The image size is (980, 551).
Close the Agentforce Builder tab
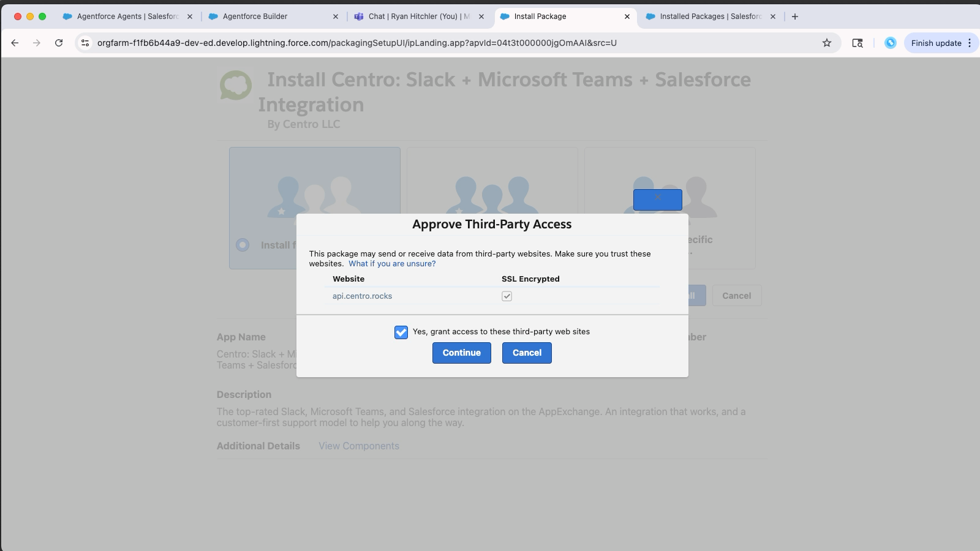pos(336,17)
